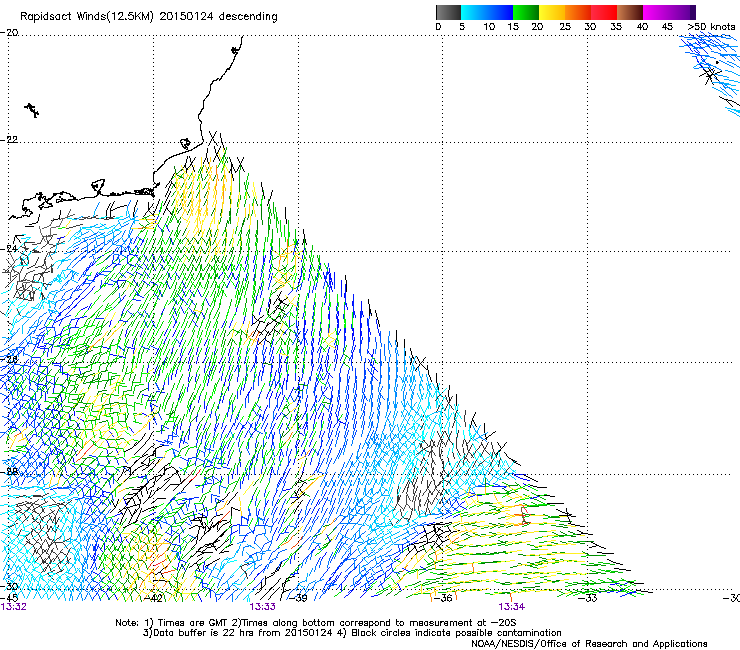Click the dark purple 45-50 knots legend segment

click(682, 12)
